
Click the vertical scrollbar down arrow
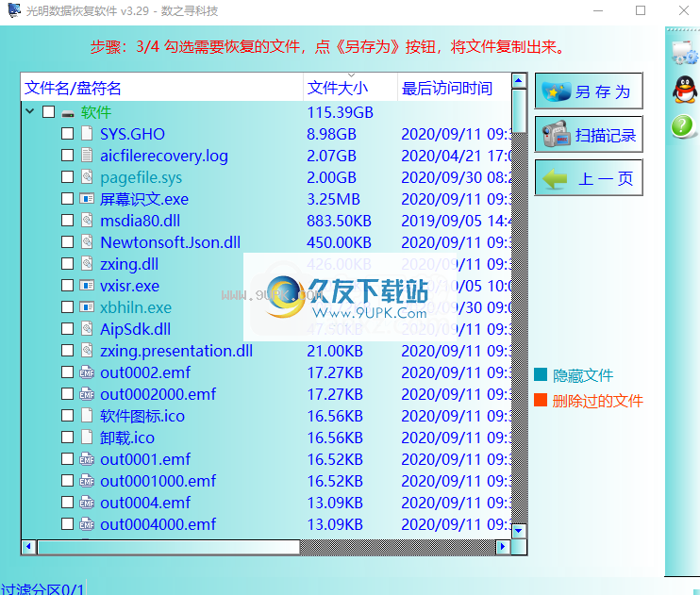[x=519, y=531]
